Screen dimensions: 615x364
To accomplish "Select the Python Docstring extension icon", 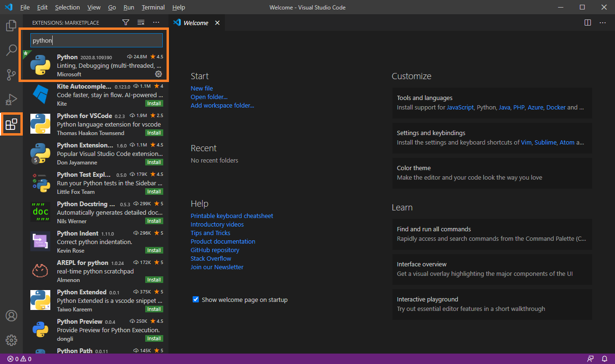I will [x=40, y=212].
